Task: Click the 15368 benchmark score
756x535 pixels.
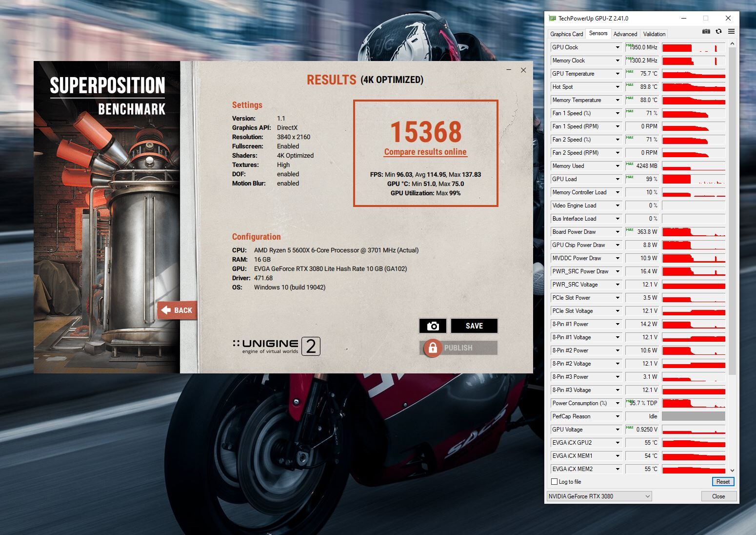Action: pyautogui.click(x=426, y=132)
